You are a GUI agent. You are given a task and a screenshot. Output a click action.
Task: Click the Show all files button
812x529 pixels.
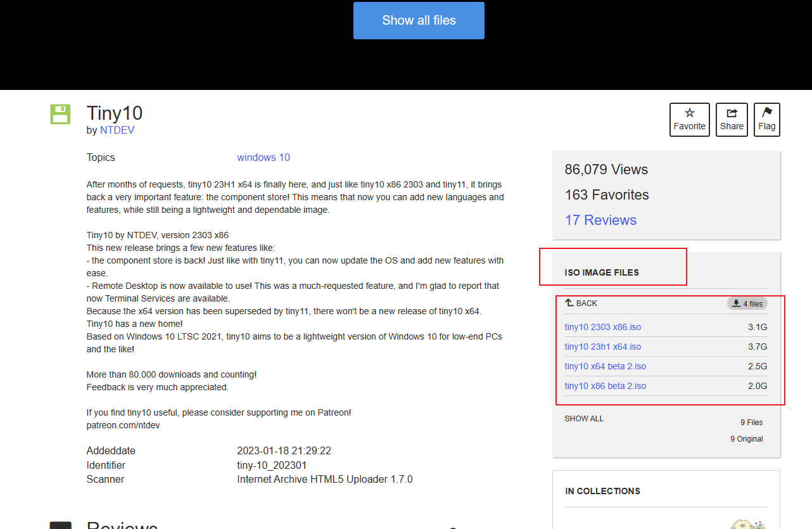[x=419, y=20]
